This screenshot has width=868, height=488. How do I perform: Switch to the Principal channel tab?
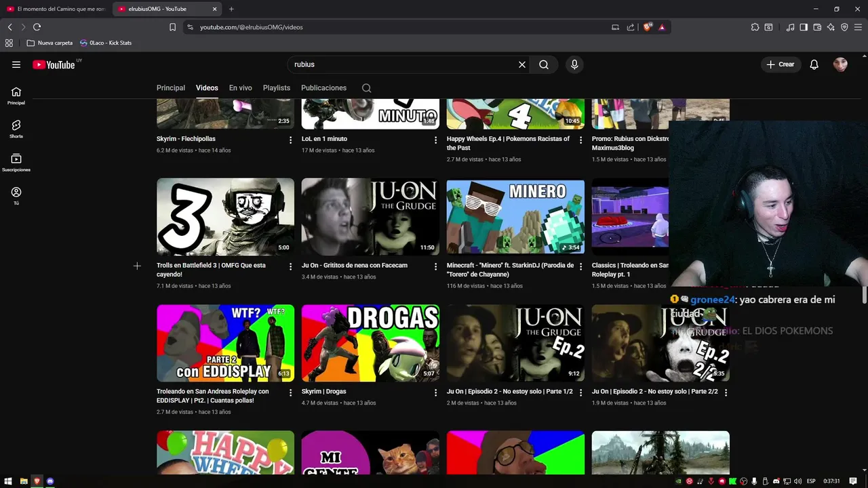pyautogui.click(x=171, y=88)
